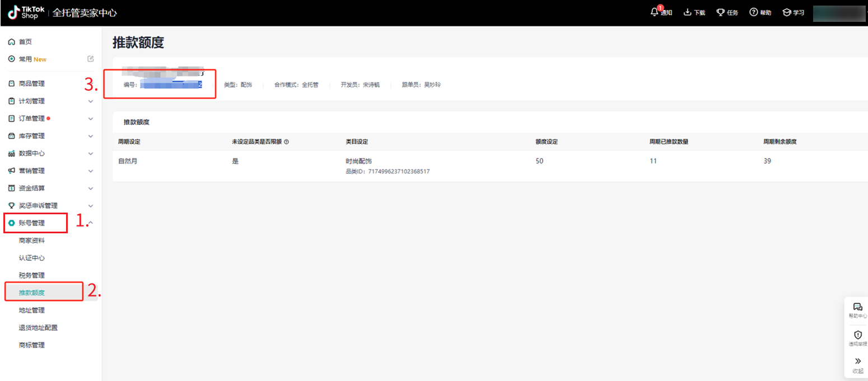Image resolution: width=868 pixels, height=381 pixels.
Task: Click the edit icon beside 常用
Action: point(91,59)
